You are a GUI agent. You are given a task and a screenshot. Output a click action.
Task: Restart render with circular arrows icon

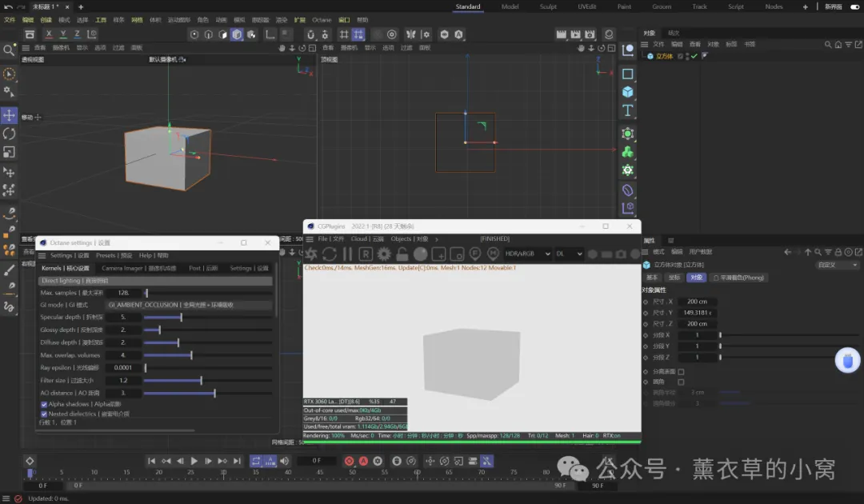pos(330,254)
